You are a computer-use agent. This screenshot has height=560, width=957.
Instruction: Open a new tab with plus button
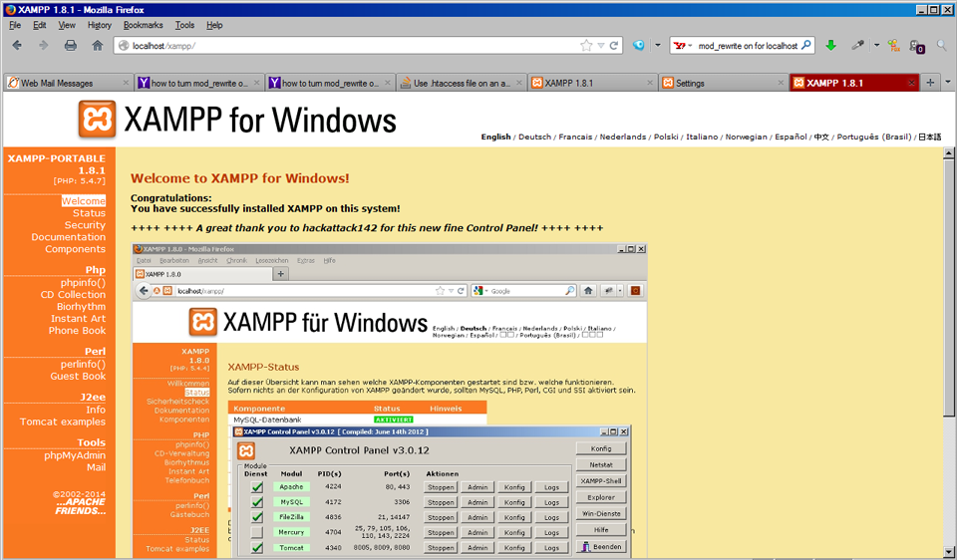coord(929,83)
